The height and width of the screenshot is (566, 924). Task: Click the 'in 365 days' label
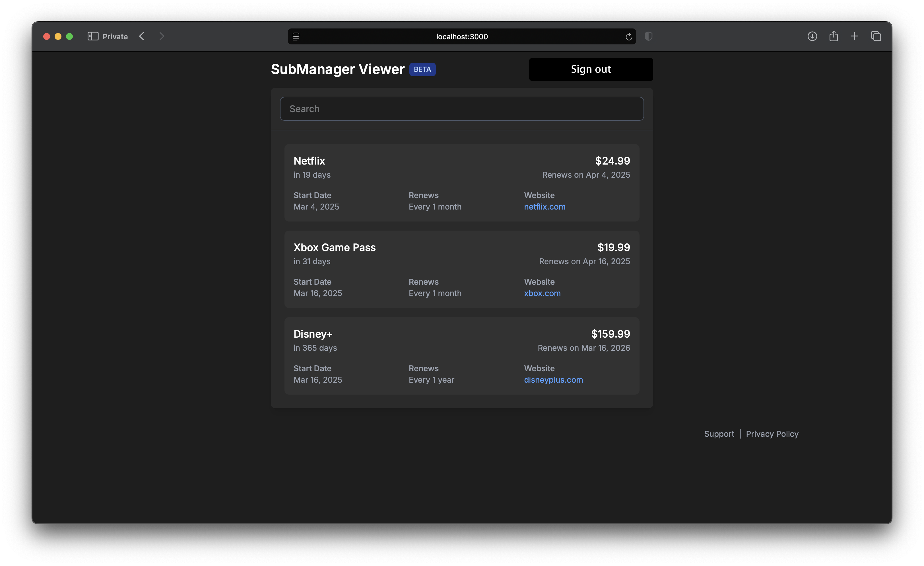(315, 348)
